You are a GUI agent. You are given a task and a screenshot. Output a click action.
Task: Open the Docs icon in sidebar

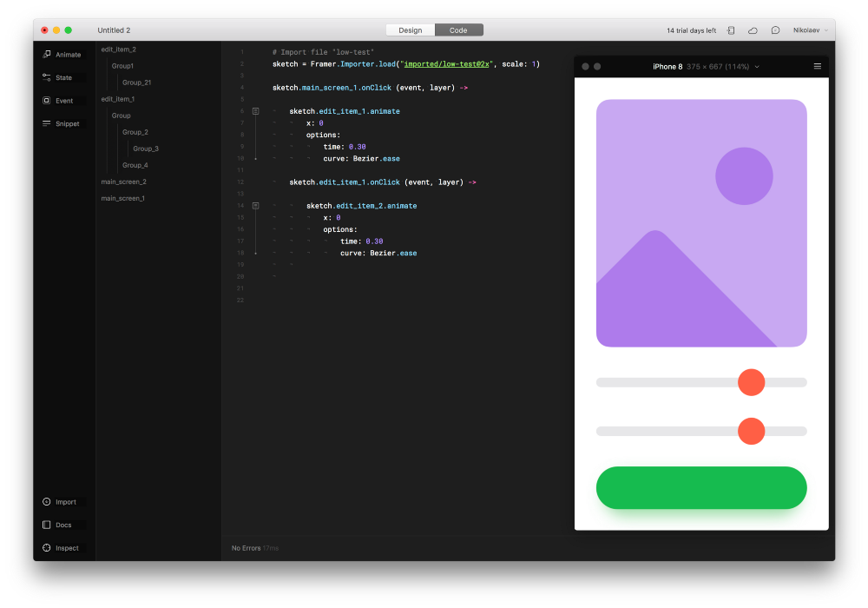47,525
